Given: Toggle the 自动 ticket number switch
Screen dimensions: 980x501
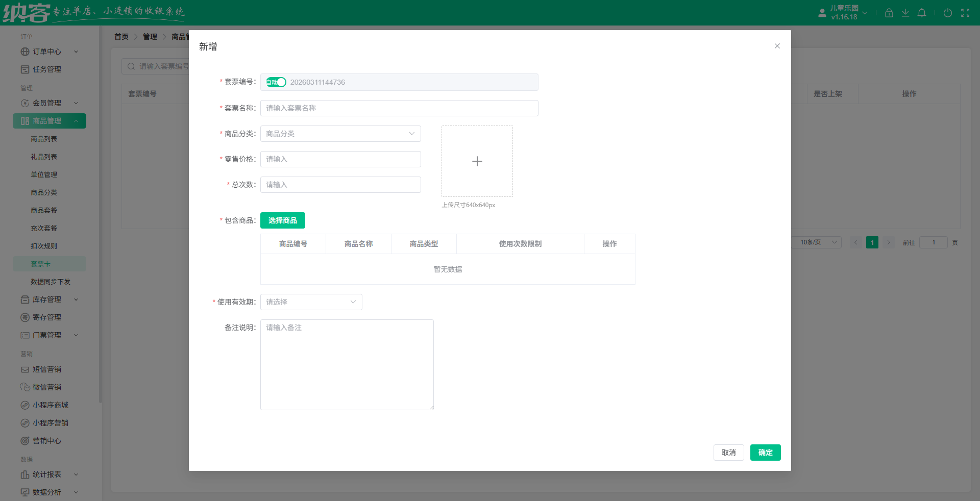Looking at the screenshot, I should (276, 82).
